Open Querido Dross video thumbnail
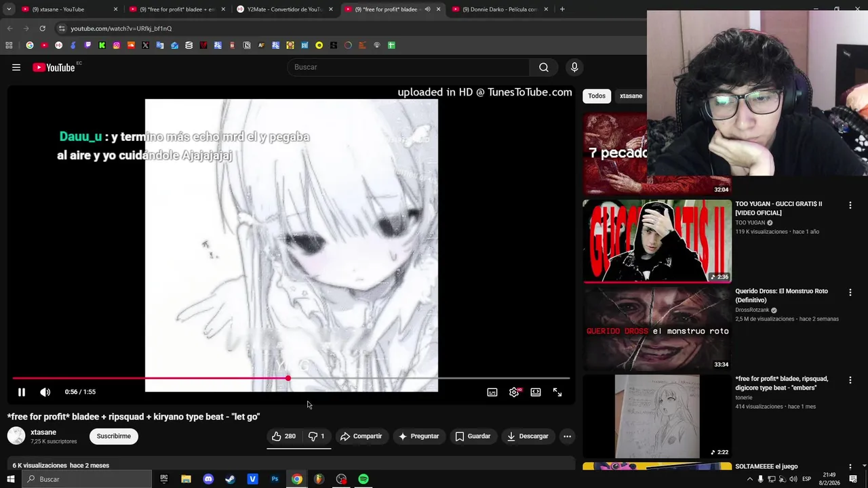868x488 pixels. click(x=657, y=329)
